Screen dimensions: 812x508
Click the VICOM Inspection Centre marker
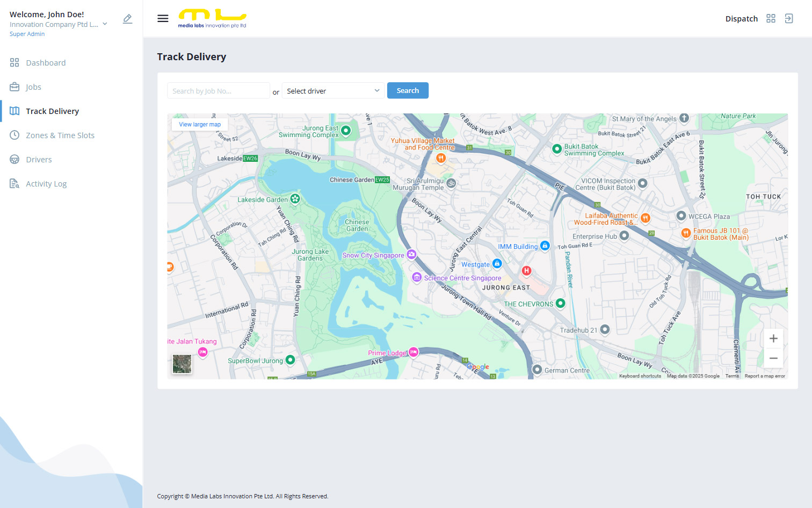pos(642,183)
